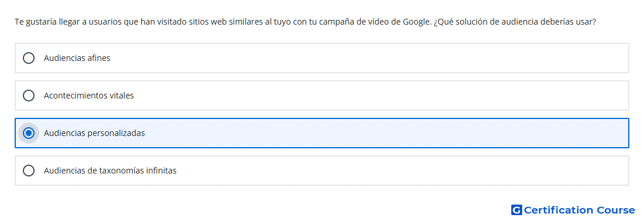Viewport: 644px width, 221px height.
Task: Click empty space inside Audiencias afines option box
Action: tap(369, 58)
